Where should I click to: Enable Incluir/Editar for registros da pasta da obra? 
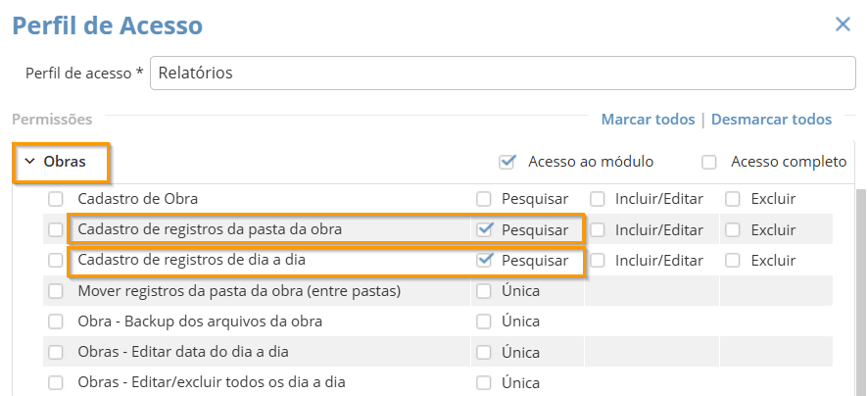pyautogui.click(x=598, y=229)
